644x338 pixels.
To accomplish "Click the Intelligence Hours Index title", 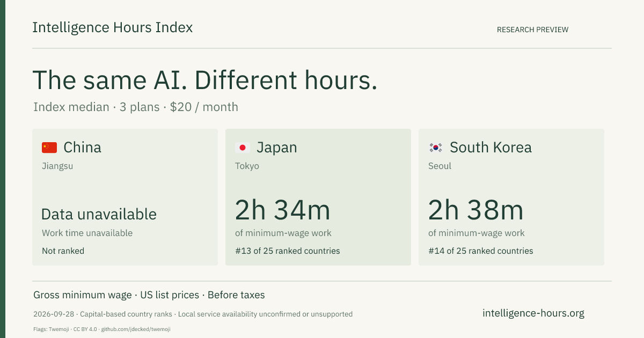I will click(113, 27).
